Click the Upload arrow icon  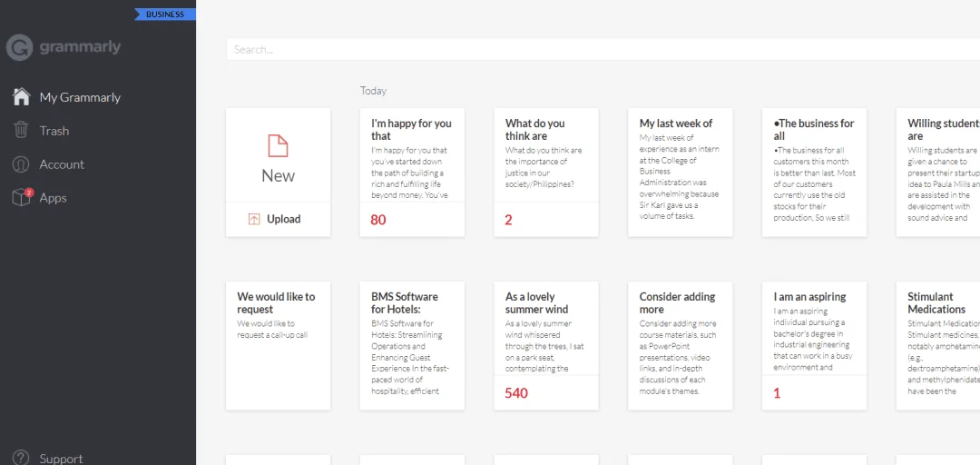pyautogui.click(x=254, y=219)
